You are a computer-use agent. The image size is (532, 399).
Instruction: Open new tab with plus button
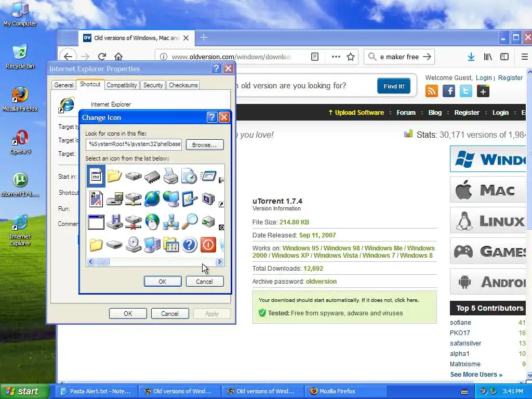click(x=203, y=37)
